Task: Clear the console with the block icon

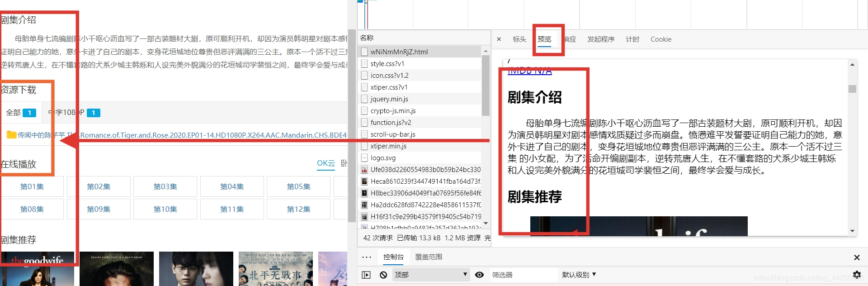Action: tap(383, 275)
